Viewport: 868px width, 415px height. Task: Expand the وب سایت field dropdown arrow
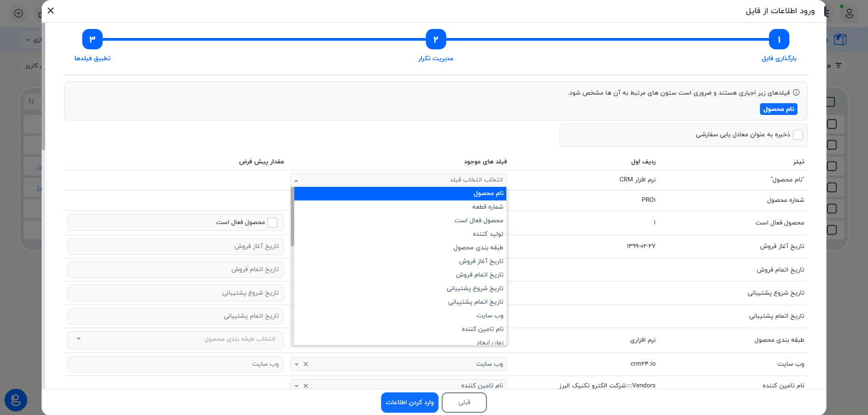297,364
